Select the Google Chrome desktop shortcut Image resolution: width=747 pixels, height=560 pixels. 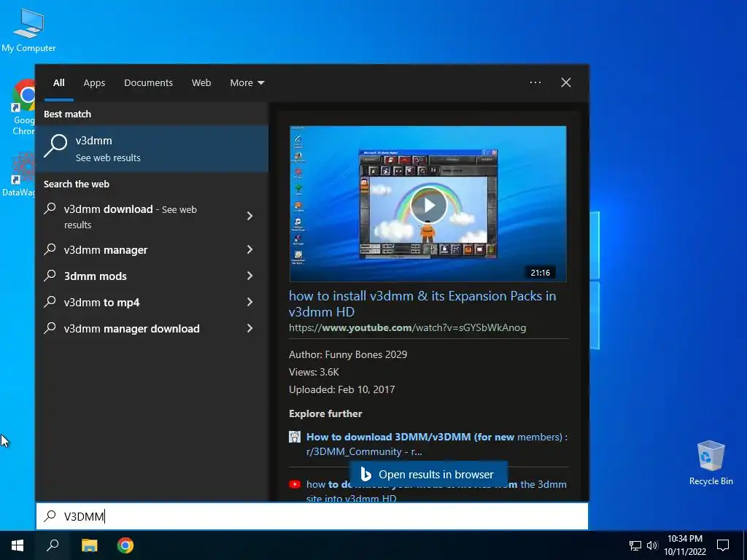tap(23, 108)
